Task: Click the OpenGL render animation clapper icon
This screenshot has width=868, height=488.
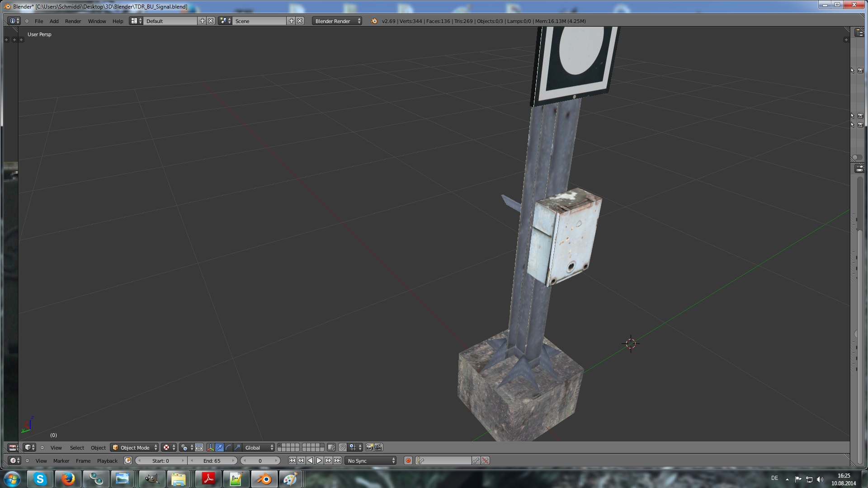Action: pos(378,447)
